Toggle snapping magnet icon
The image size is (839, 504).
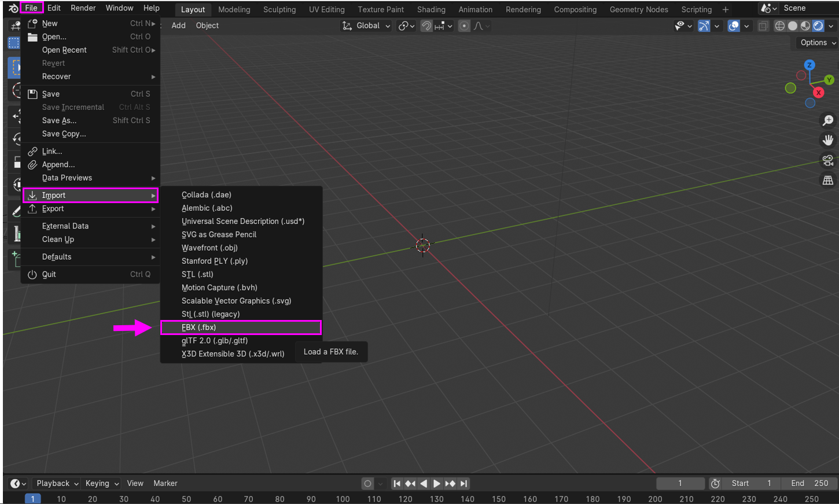426,26
